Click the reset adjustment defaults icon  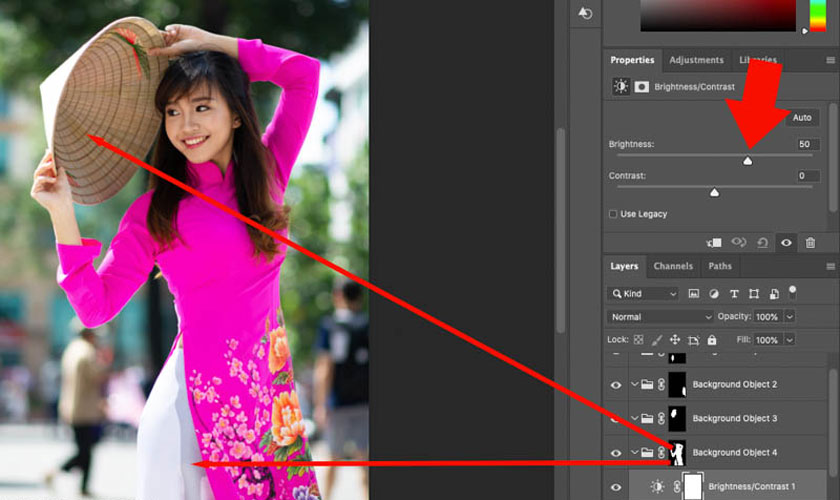[x=763, y=243]
